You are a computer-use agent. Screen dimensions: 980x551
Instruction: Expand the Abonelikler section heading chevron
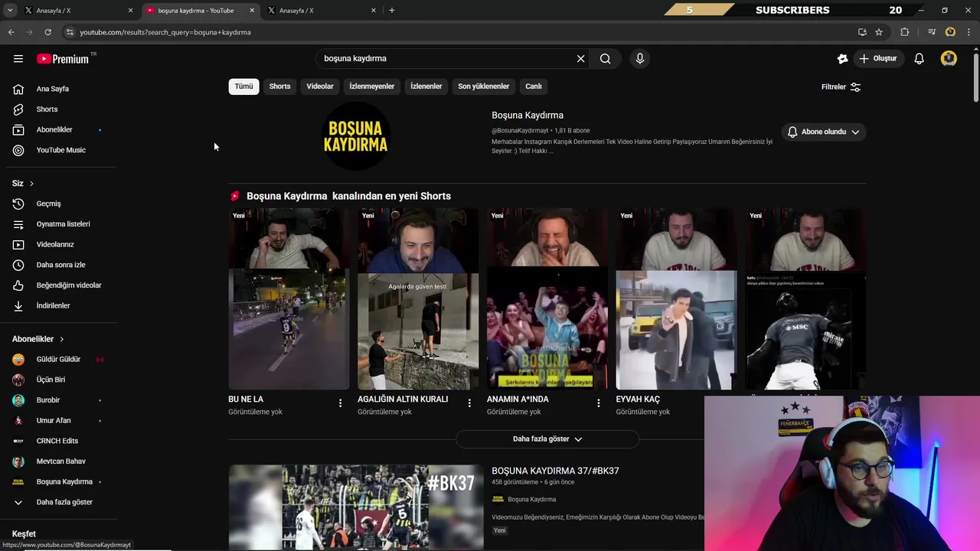[x=62, y=339]
